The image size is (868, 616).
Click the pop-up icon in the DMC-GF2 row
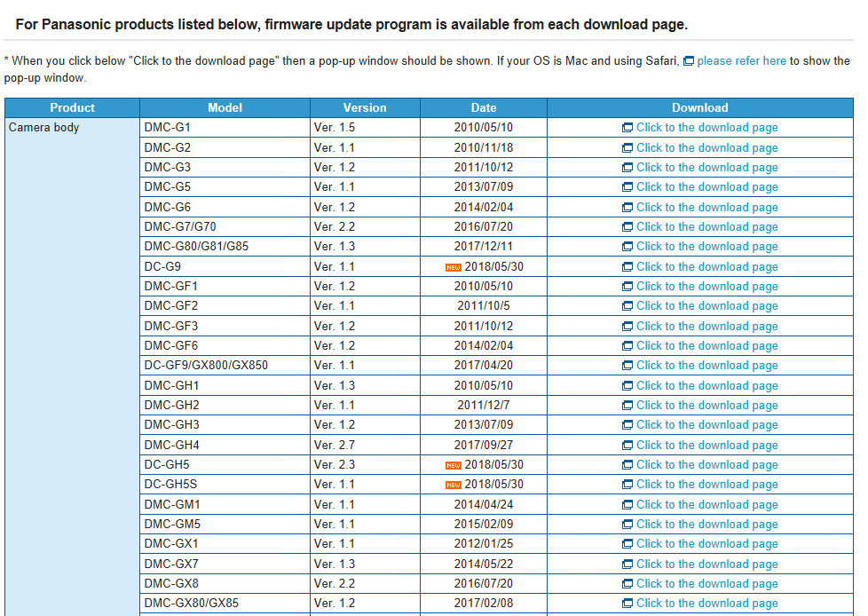click(x=627, y=306)
